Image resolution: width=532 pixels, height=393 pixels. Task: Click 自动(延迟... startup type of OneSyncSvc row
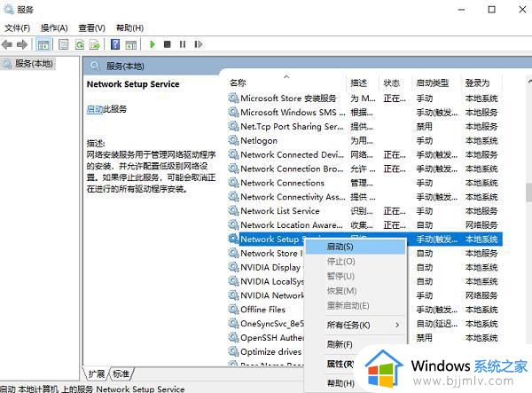(437, 324)
